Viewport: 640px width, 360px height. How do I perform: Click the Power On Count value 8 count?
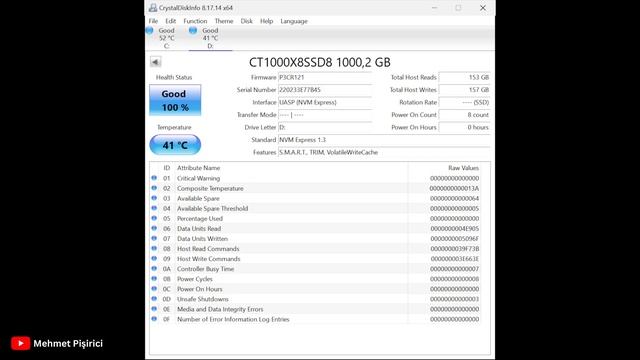click(x=464, y=115)
